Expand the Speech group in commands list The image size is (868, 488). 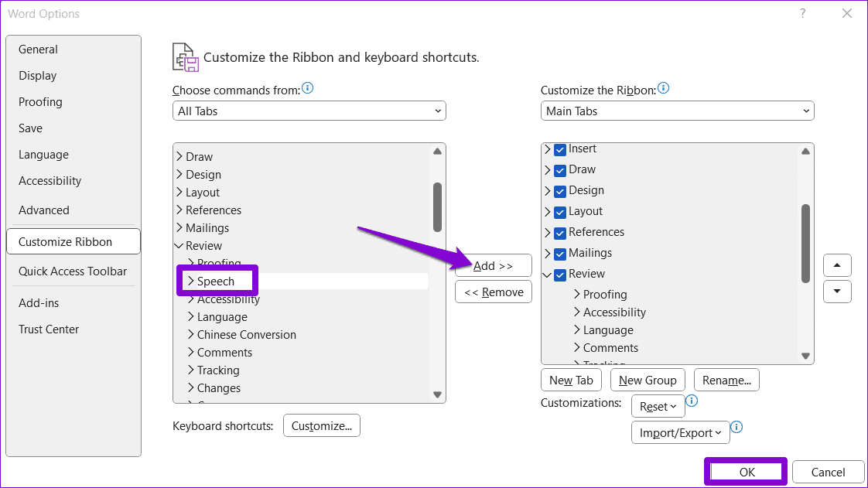[x=191, y=281]
